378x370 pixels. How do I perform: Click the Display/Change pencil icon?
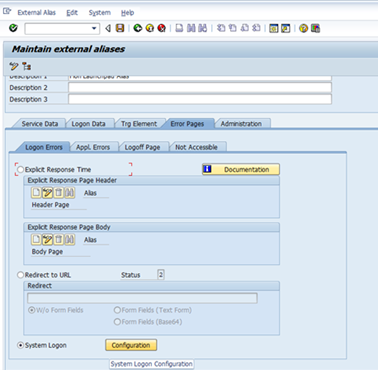pyautogui.click(x=14, y=66)
